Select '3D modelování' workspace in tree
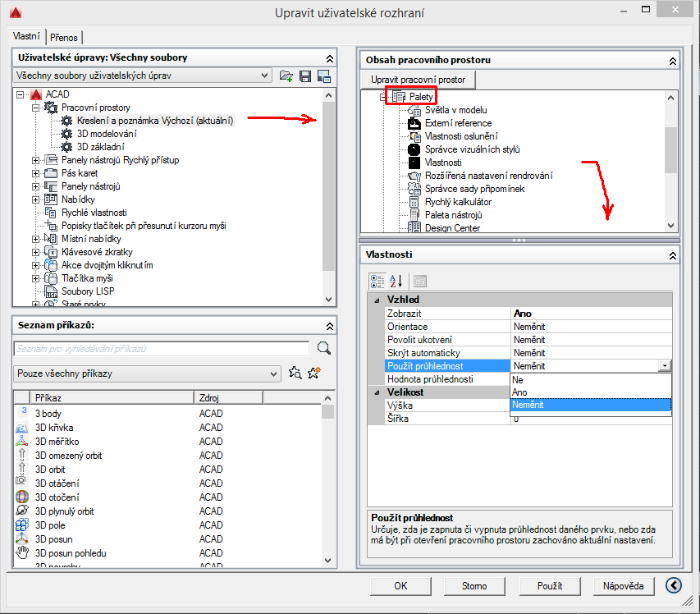 point(107,134)
